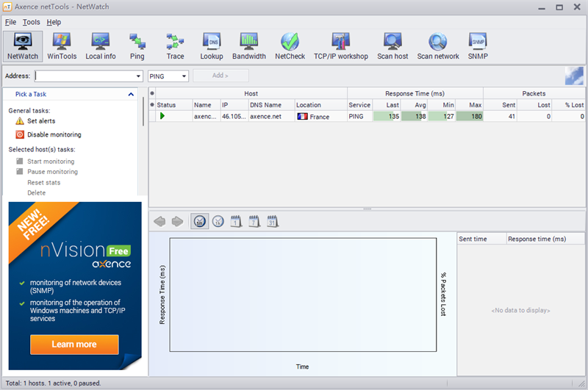Viewport: 588px width, 390px height.
Task: Click the Add button
Action: click(x=220, y=76)
